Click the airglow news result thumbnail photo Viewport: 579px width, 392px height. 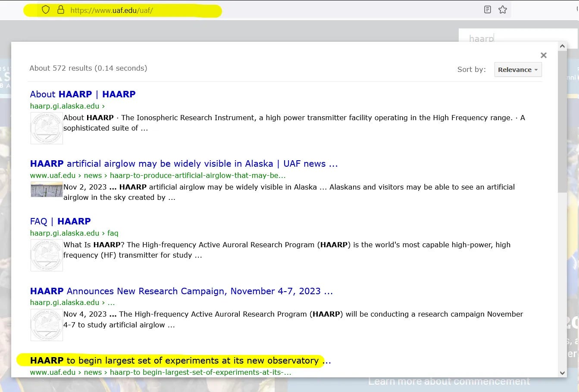[x=47, y=190]
